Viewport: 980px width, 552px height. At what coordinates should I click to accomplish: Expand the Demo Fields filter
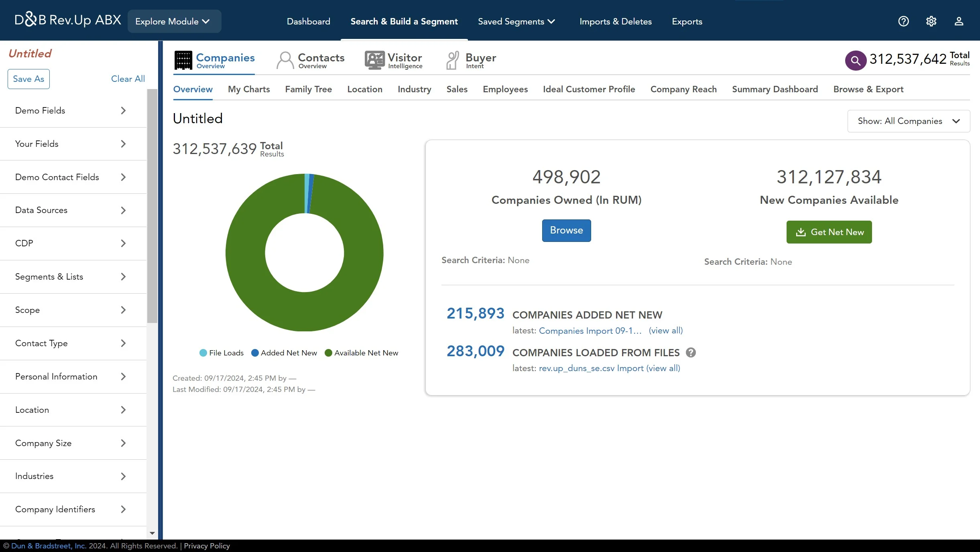[x=73, y=111]
